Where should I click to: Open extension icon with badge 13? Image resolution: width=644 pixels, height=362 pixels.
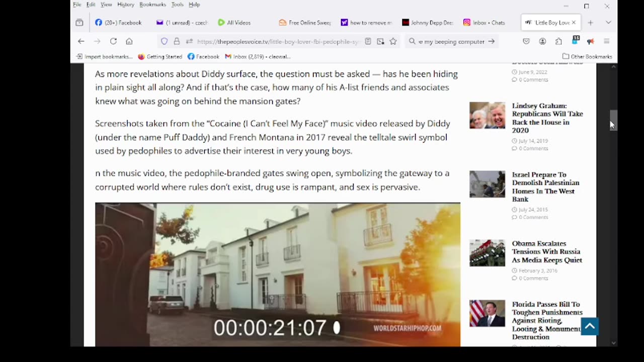pos(576,40)
